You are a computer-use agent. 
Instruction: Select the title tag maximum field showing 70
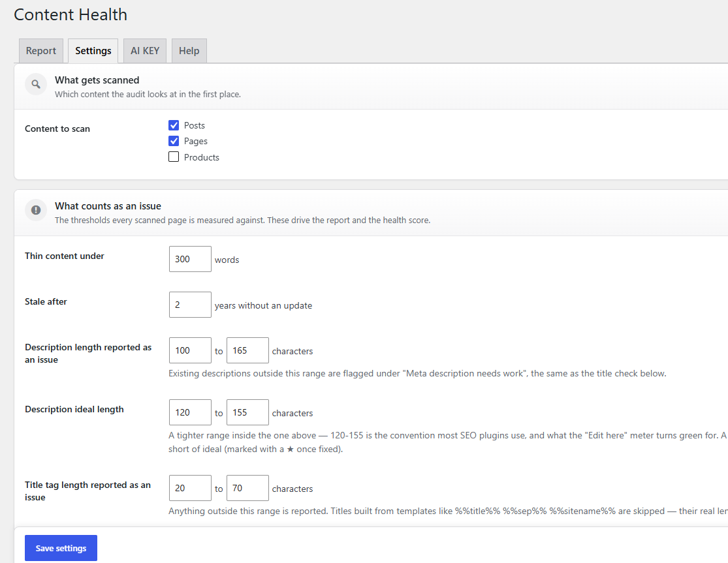[247, 488]
